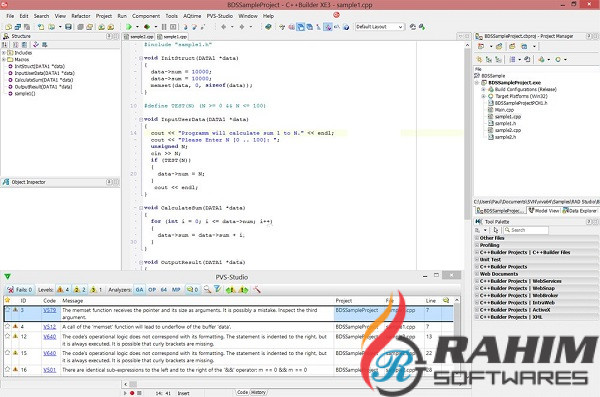600x397 pixels.
Task: Toggle favorite star for message ID 12
Action: pos(7,336)
